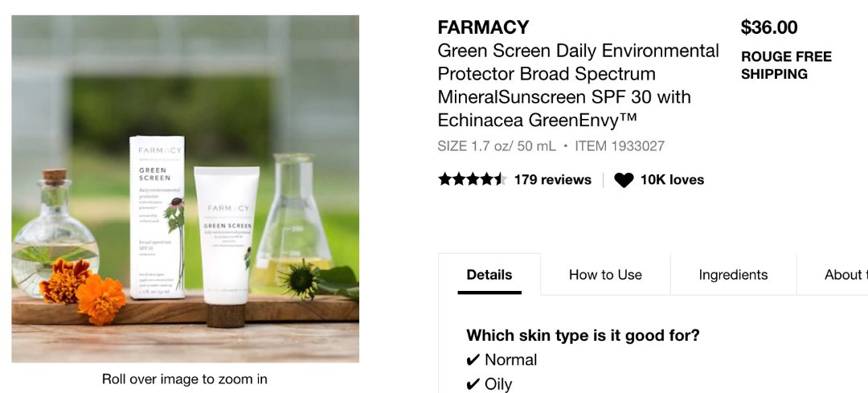Click the $36.00 price
868x393 pixels.
pos(769,27)
